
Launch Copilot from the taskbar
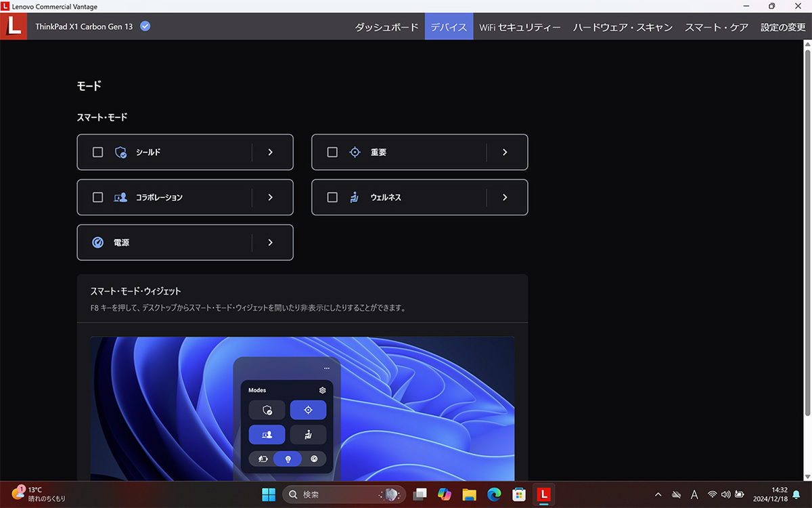[445, 494]
